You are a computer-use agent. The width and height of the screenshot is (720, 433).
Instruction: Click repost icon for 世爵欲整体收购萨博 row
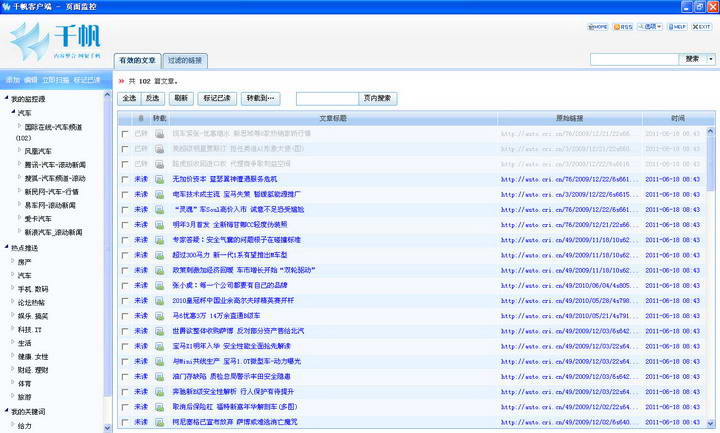[x=159, y=331]
